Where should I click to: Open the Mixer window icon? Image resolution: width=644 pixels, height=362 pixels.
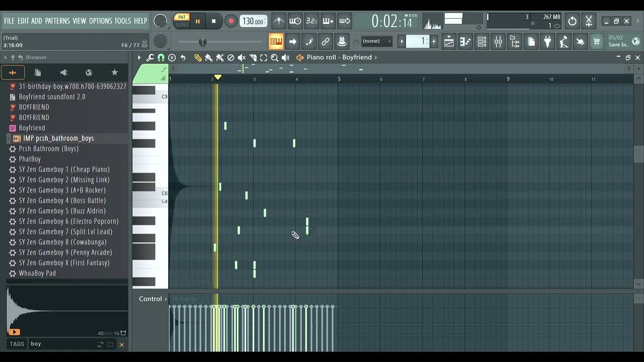[x=498, y=42]
